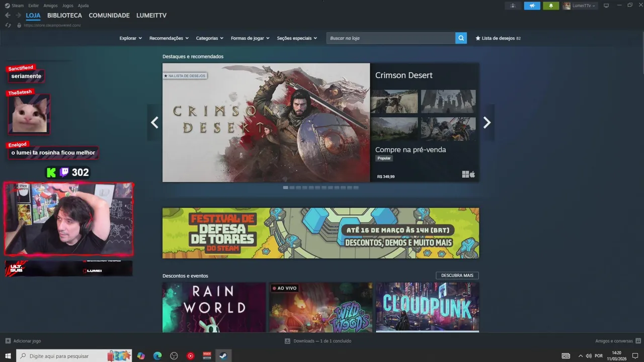Show the next featured game
Viewport: 644px width, 362px height.
pos(487,123)
